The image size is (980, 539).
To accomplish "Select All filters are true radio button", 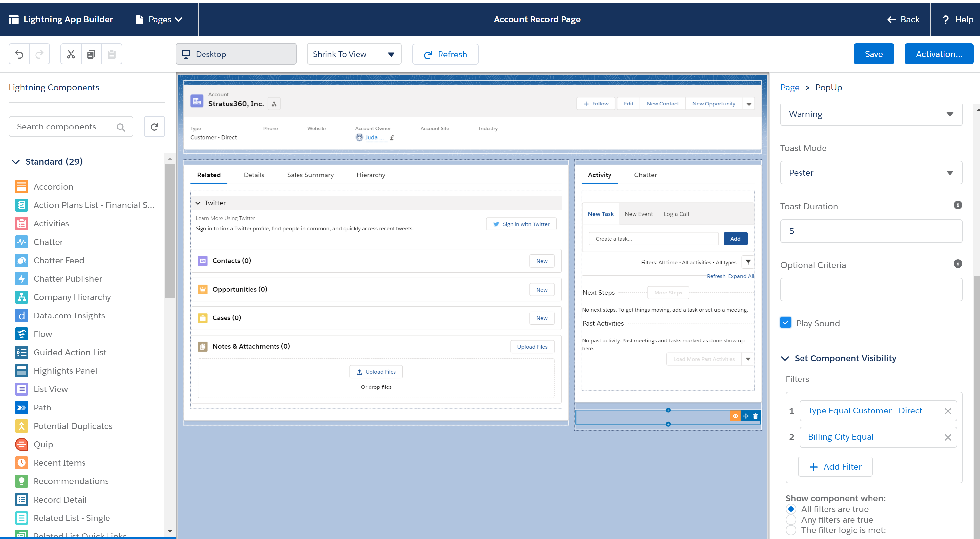I will pos(791,509).
